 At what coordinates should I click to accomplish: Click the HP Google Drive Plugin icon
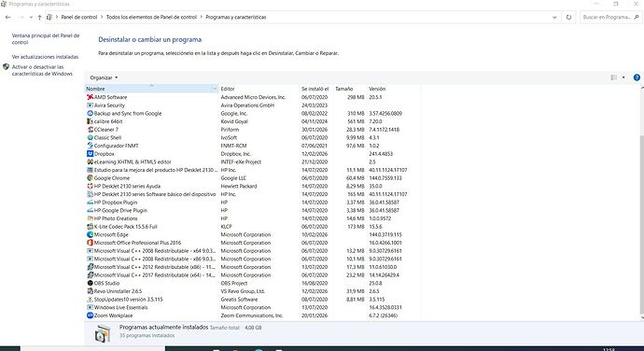(90, 210)
